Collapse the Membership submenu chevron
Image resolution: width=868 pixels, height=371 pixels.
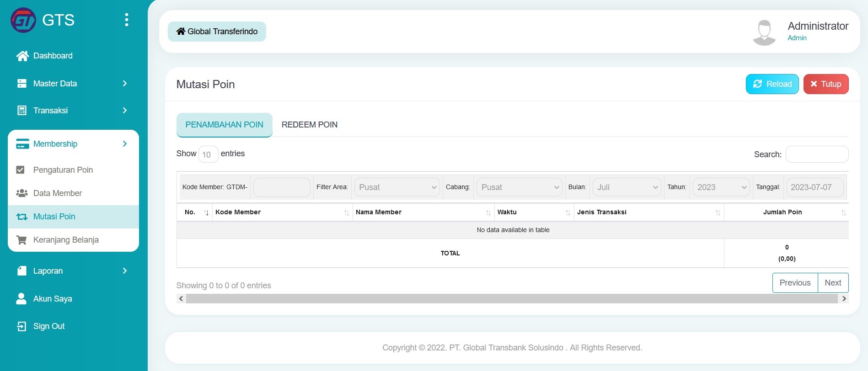[125, 144]
